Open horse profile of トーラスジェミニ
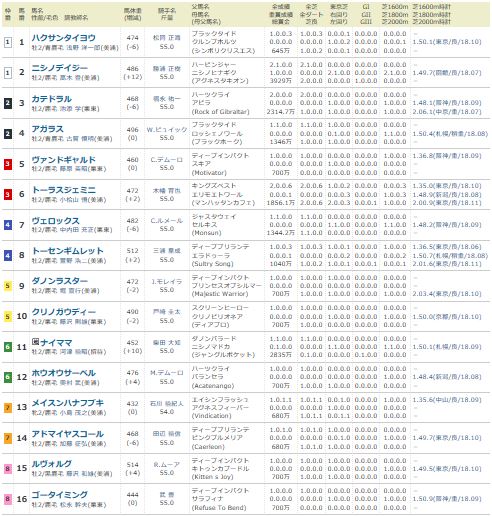This screenshot has height=516, width=492. [x=64, y=190]
